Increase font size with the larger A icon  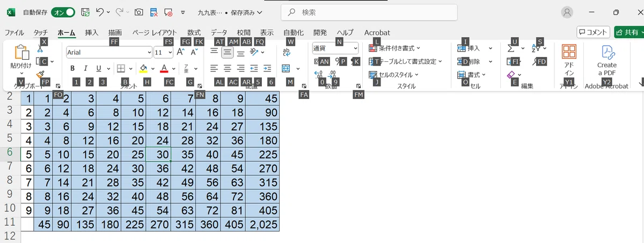pos(181,52)
